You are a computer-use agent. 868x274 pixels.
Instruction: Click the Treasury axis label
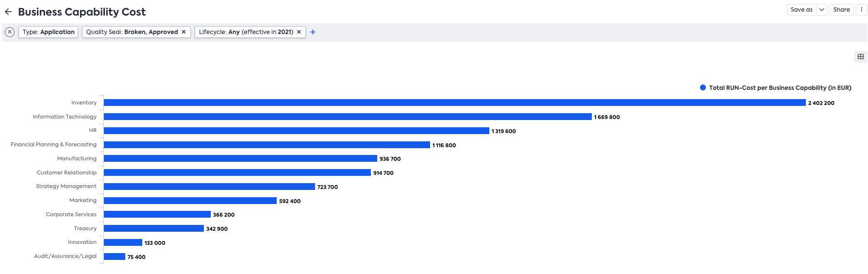coord(85,228)
